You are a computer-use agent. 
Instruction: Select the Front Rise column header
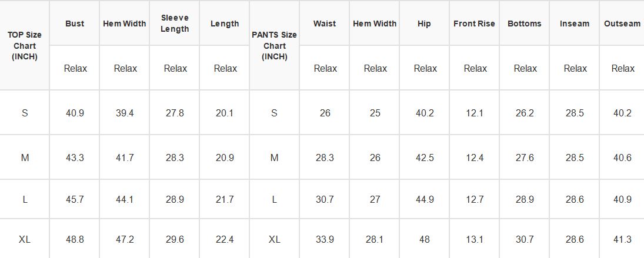[475, 24]
